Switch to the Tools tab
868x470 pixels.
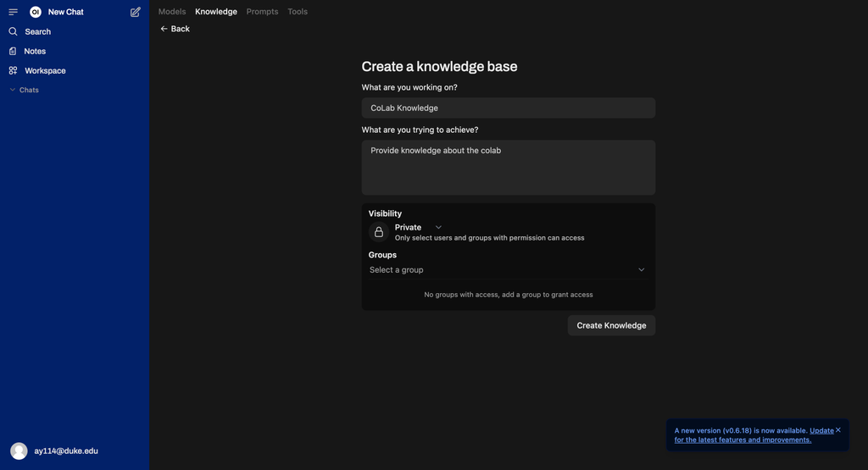point(298,12)
